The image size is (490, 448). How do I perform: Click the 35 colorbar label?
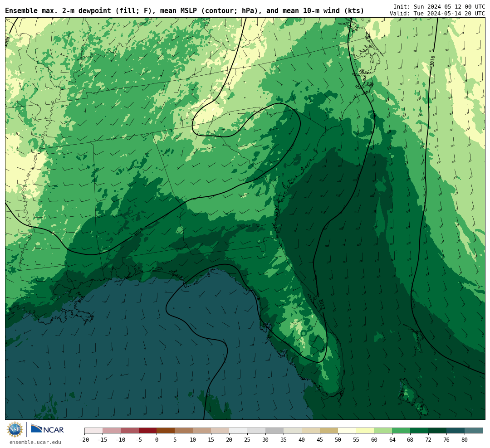point(284,440)
